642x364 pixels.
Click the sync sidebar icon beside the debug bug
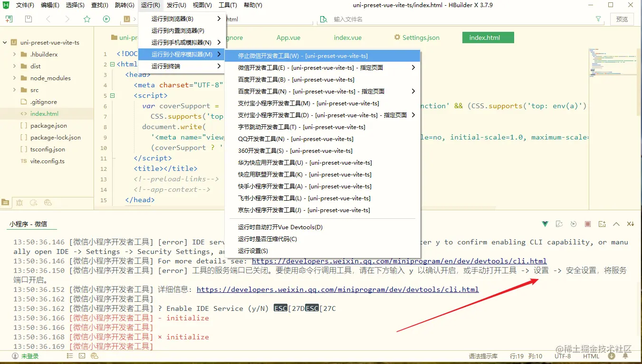point(34,202)
